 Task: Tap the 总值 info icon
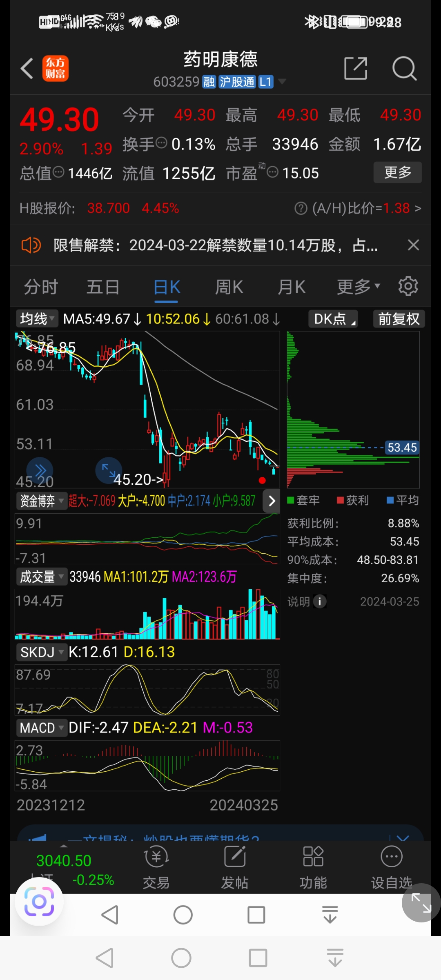point(59,172)
